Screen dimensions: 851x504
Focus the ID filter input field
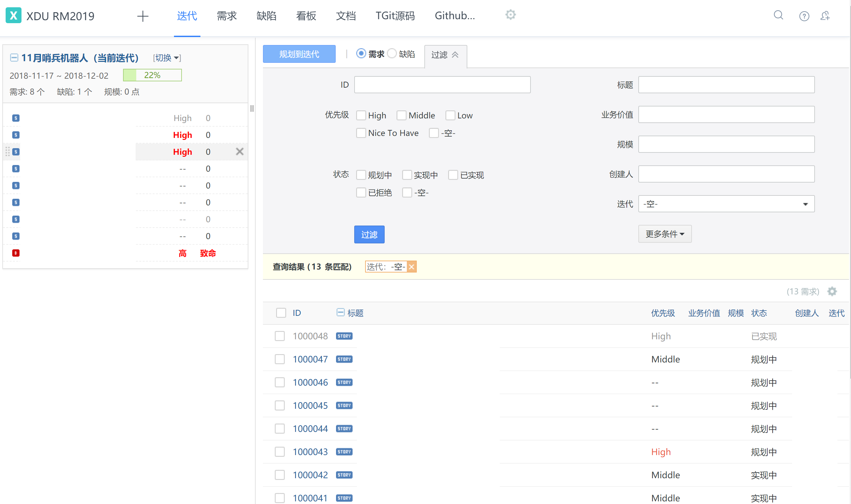(x=442, y=85)
